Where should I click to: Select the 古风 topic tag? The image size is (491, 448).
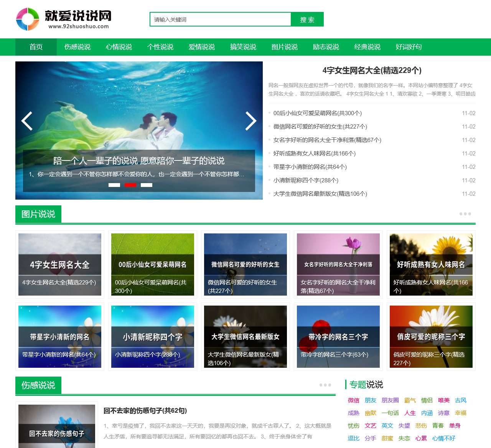point(461,400)
